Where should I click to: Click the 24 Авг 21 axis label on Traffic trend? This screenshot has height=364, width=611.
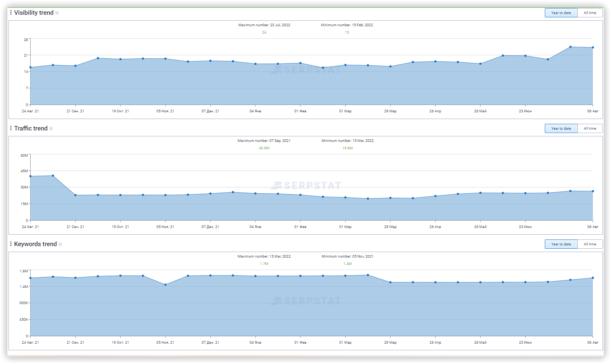click(x=31, y=227)
